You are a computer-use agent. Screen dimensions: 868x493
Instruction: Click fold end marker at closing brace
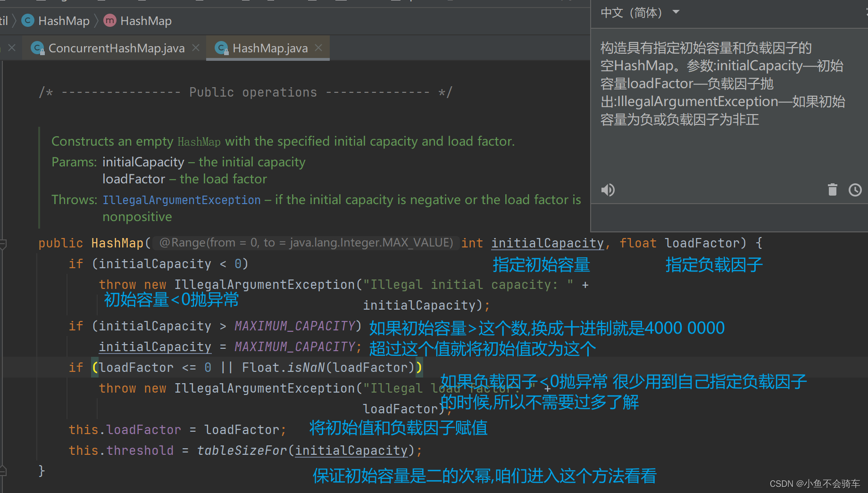pyautogui.click(x=3, y=470)
